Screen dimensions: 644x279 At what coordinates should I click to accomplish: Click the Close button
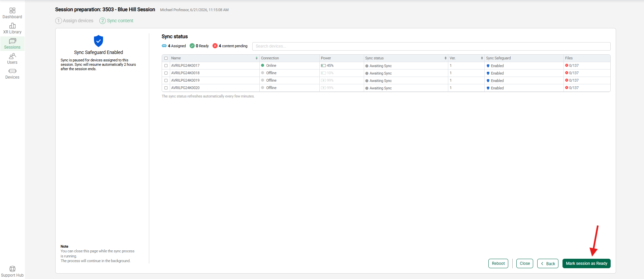coord(525,263)
